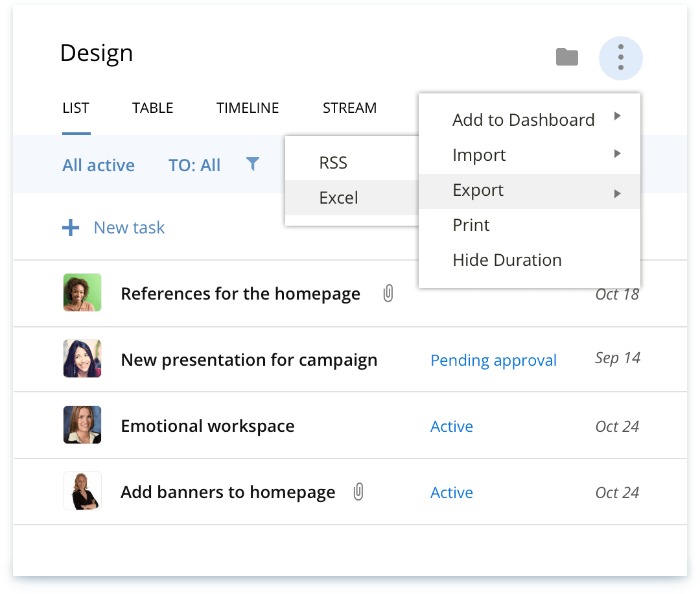Click the Pending approval status link

(493, 360)
